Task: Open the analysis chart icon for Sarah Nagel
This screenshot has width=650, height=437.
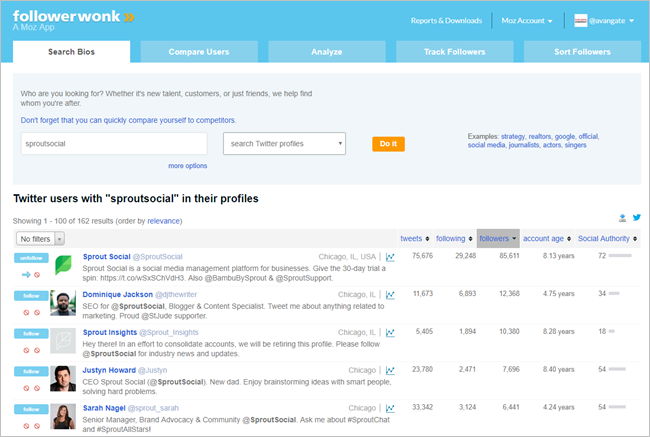Action: 390,408
